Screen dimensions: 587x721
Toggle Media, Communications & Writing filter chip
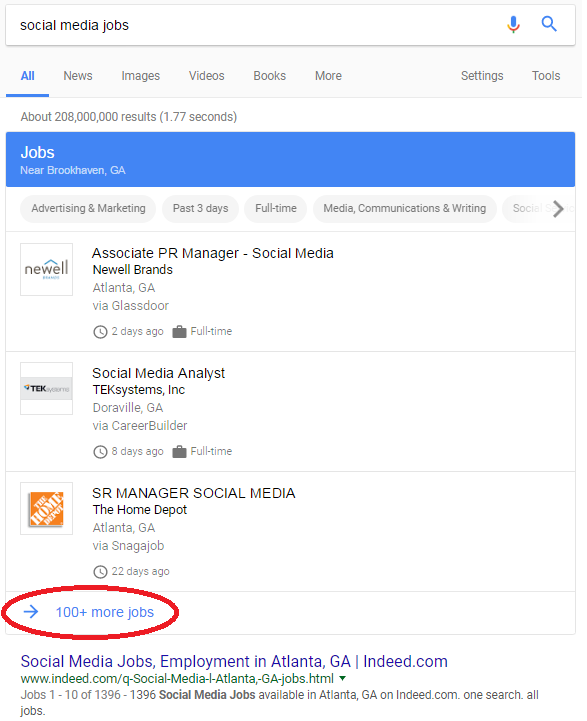405,209
